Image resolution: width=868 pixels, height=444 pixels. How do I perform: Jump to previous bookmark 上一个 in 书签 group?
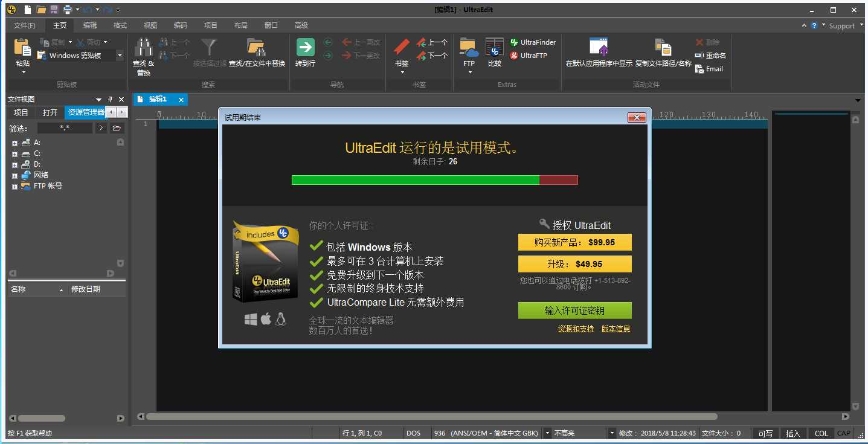point(432,42)
